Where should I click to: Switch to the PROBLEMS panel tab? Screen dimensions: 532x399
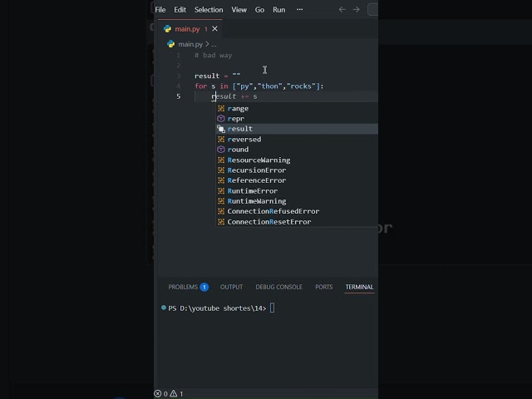click(x=183, y=287)
